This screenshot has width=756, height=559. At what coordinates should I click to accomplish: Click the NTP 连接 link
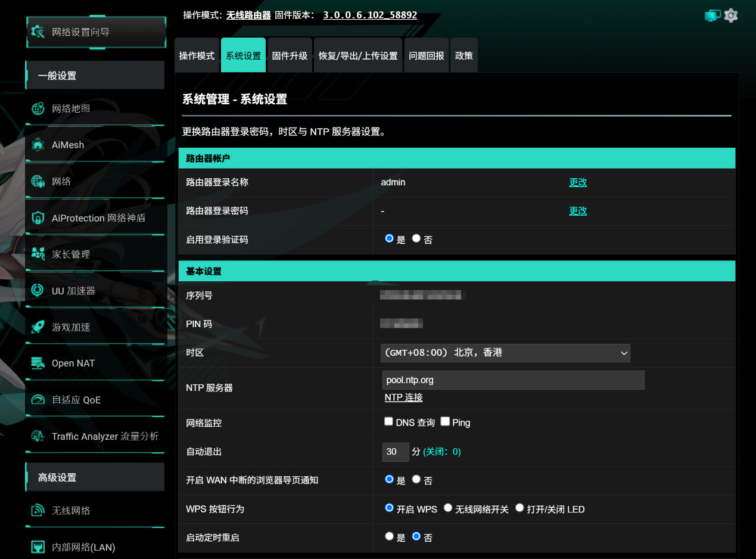click(x=403, y=397)
